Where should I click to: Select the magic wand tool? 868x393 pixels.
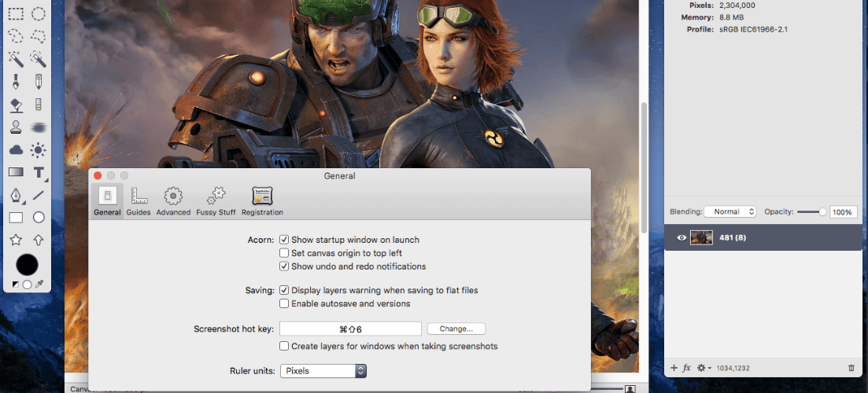(x=16, y=59)
